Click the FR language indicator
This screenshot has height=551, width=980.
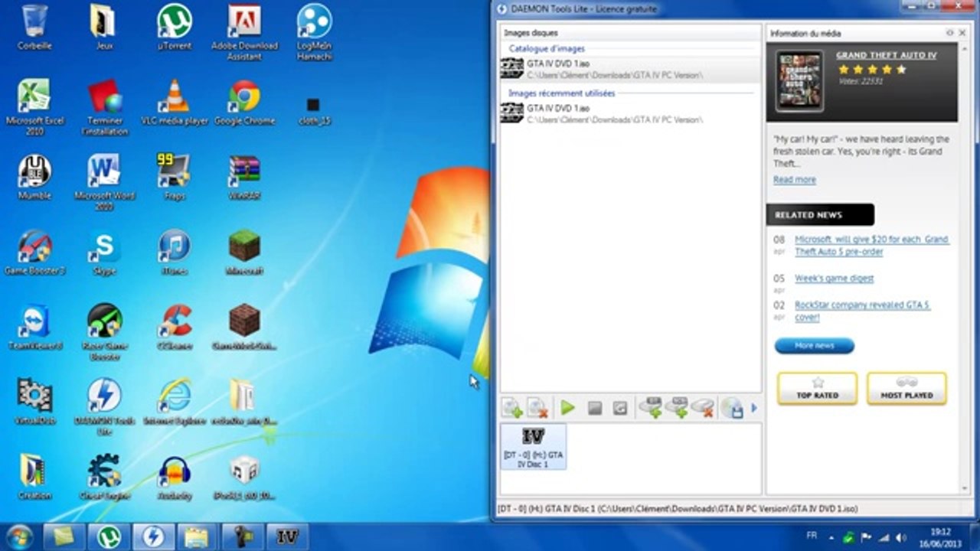click(x=812, y=535)
